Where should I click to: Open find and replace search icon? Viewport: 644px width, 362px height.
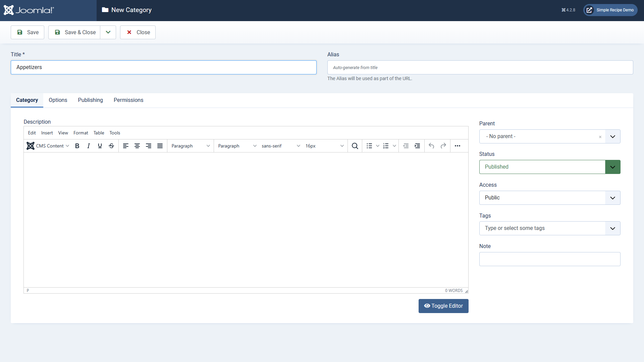click(355, 146)
